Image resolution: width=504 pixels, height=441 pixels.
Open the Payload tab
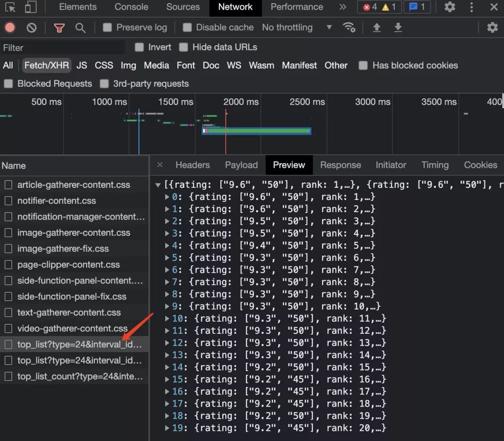[x=241, y=165]
